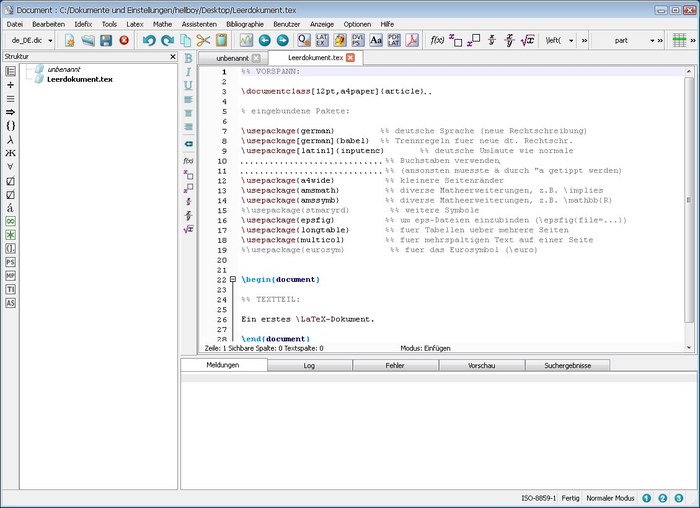Click the green table grid icon at the toolbar's right end
This screenshot has width=700, height=508.
[679, 40]
